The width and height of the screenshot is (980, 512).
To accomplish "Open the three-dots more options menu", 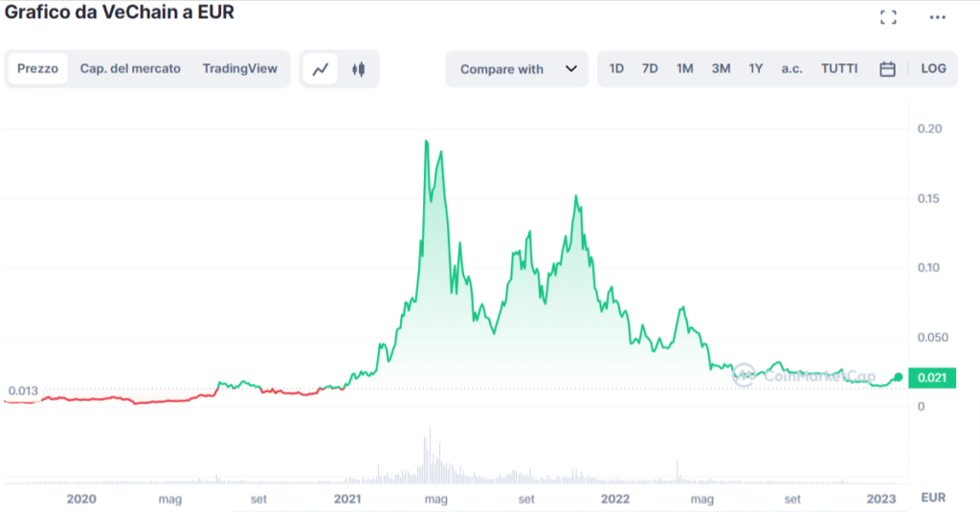I will pos(938,17).
